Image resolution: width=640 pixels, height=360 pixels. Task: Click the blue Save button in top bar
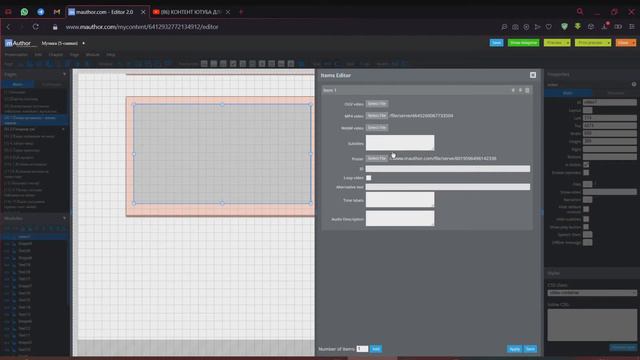coord(496,43)
